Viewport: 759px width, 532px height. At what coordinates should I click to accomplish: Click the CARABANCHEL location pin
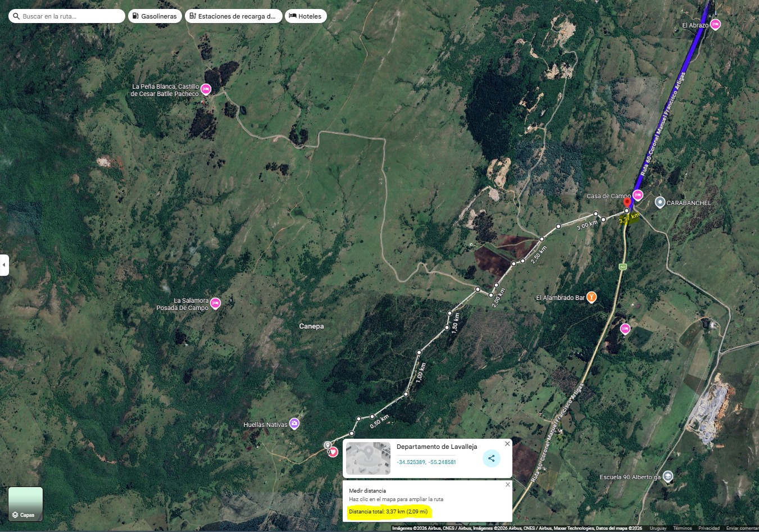pos(660,202)
